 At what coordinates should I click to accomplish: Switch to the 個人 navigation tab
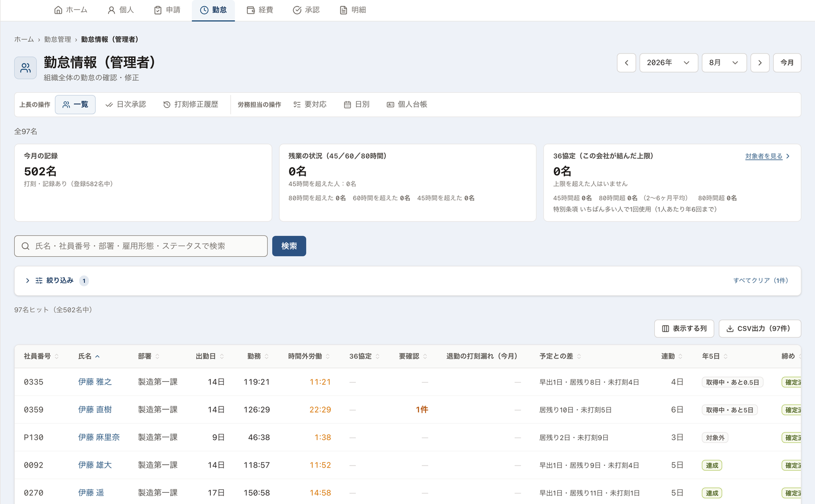121,10
